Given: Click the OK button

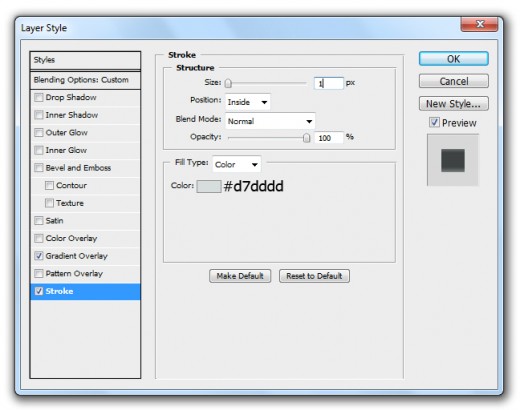Looking at the screenshot, I should pyautogui.click(x=454, y=59).
